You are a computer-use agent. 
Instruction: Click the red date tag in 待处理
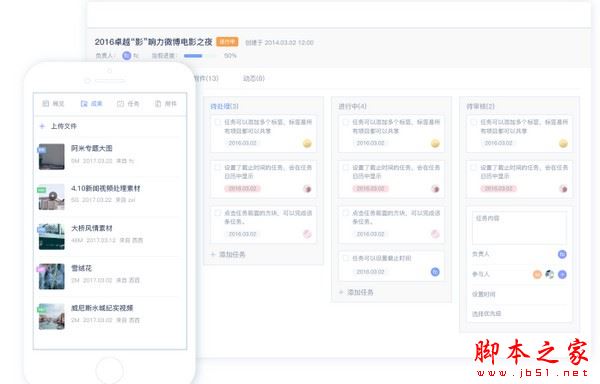242,189
